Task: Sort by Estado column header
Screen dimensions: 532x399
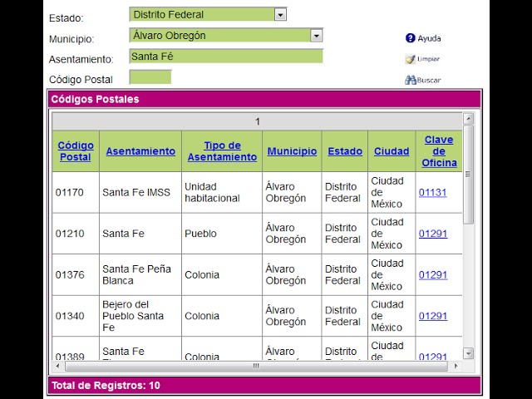Action: (344, 151)
